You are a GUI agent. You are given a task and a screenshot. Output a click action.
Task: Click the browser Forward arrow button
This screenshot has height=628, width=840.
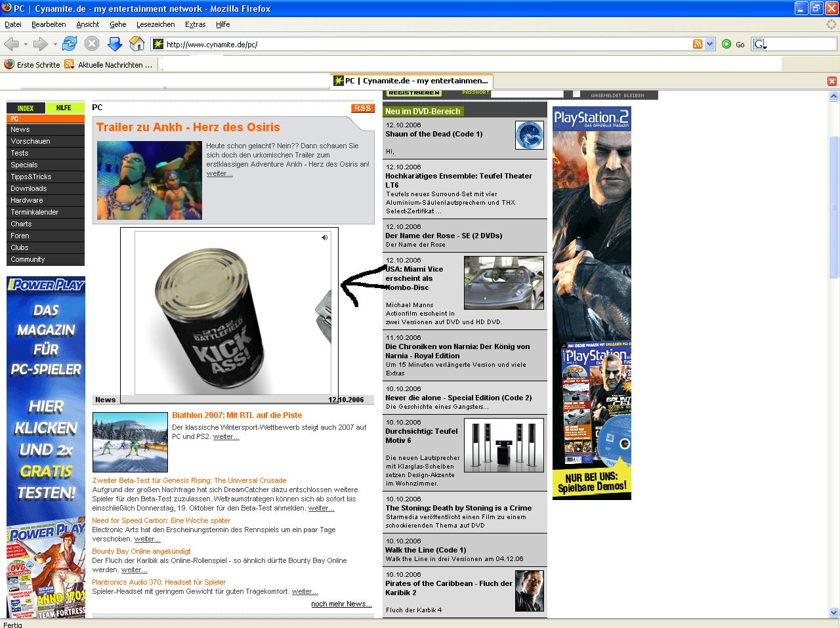(x=40, y=44)
